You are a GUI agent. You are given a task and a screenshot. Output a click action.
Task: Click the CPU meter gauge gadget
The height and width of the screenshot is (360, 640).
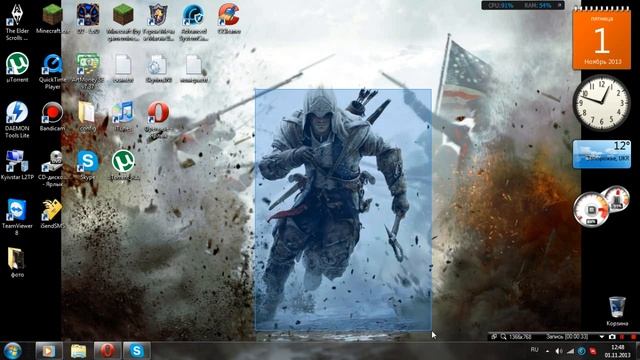point(591,209)
